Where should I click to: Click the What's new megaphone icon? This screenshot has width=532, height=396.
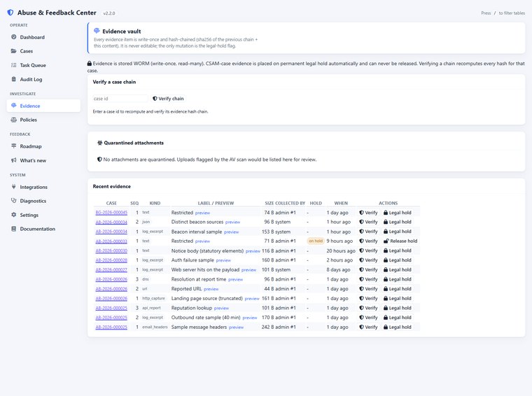click(x=13, y=160)
